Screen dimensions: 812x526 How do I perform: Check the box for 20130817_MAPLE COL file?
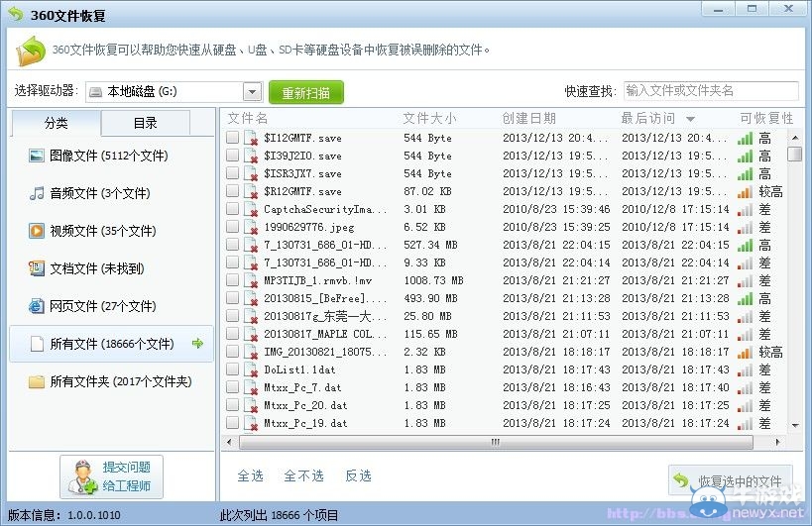233,333
